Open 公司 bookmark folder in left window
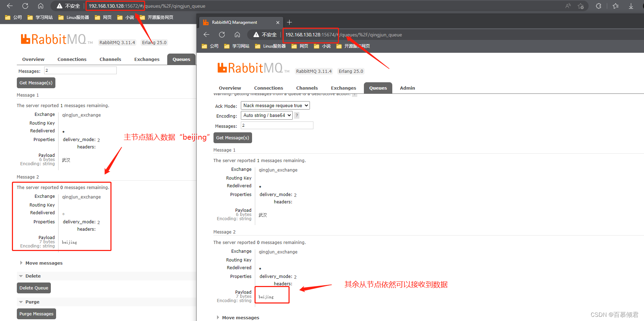Viewport: 644px width, 321px height. tap(13, 17)
